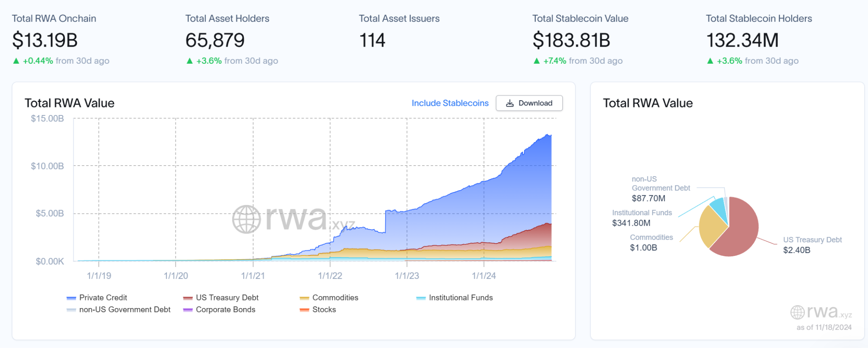
Task: Click the Total Asset Holders value 65,879
Action: (215, 41)
